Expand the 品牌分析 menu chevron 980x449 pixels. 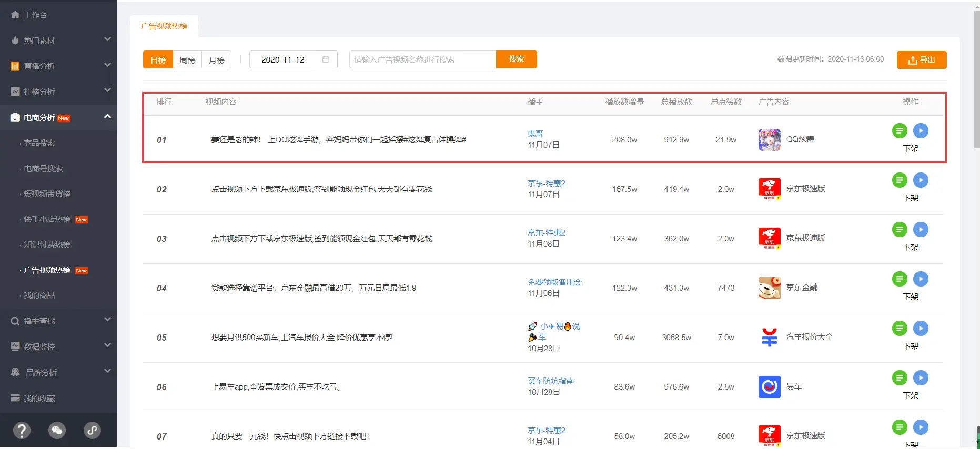pos(107,371)
